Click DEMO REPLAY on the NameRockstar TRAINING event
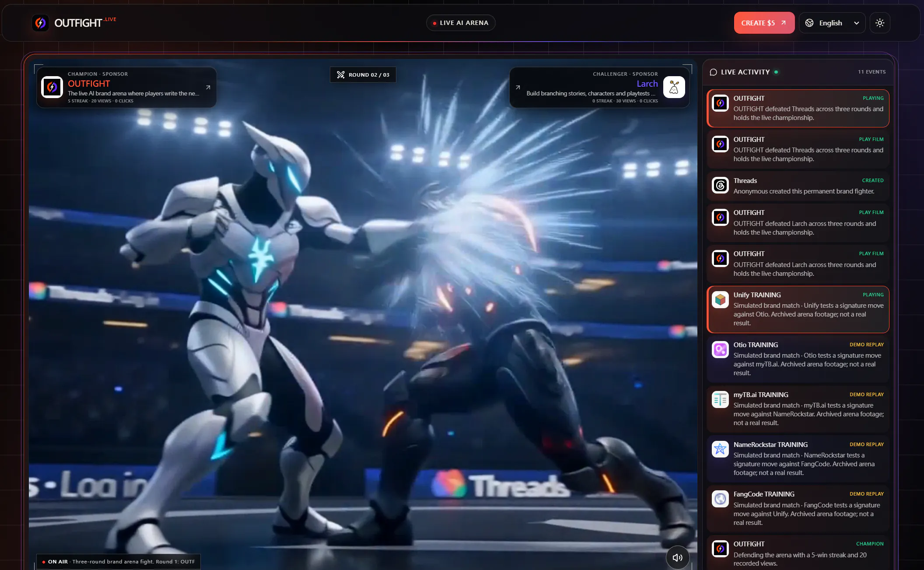Viewport: 924px width, 570px height. 867,444
